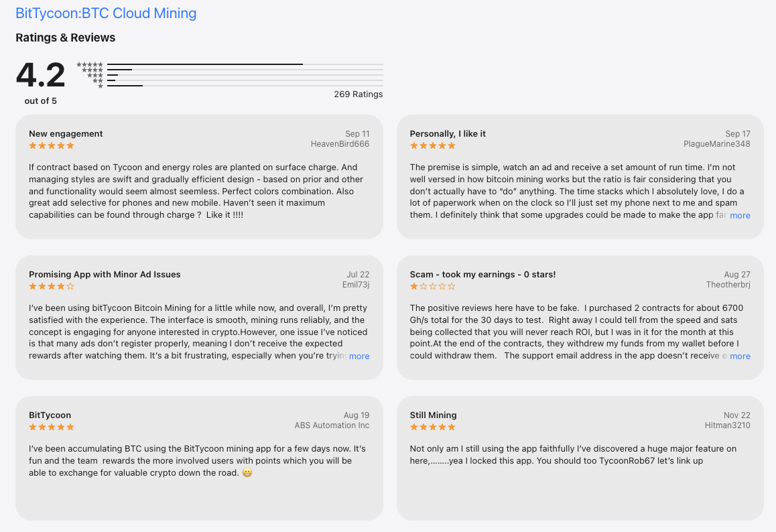Select the Ratings & Reviews heading
This screenshot has width=776, height=532.
[x=65, y=38]
